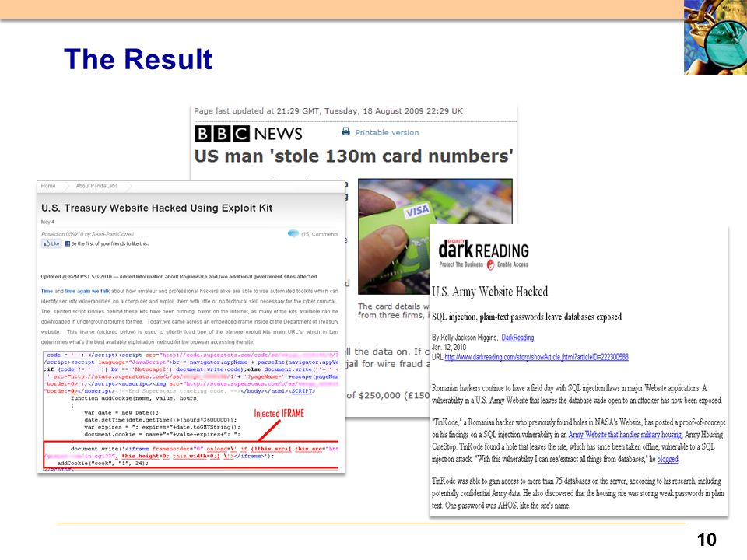Open the darkreading.com article URL link
The image size is (747, 560).
pos(536,357)
